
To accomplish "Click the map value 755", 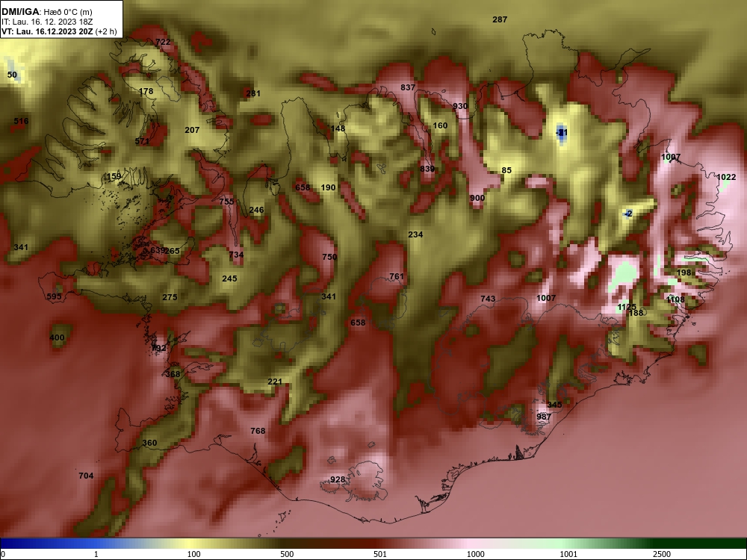I will pos(227,202).
